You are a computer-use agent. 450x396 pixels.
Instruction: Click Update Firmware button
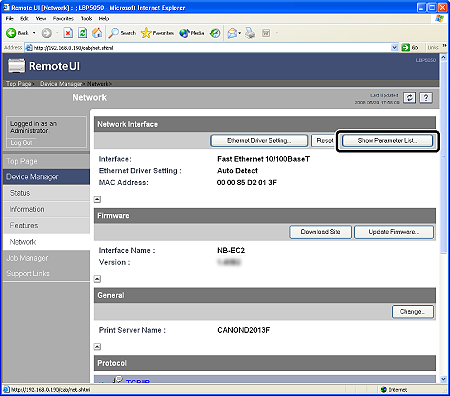394,232
